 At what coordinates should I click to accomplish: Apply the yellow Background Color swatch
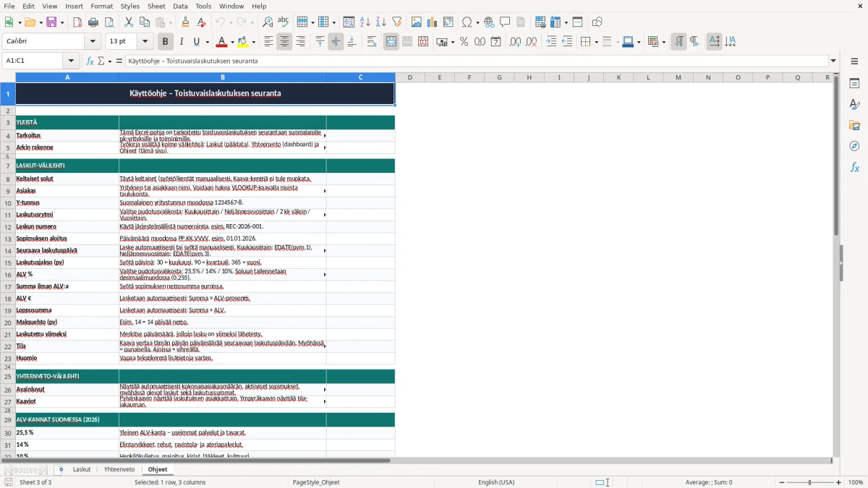[x=243, y=42]
